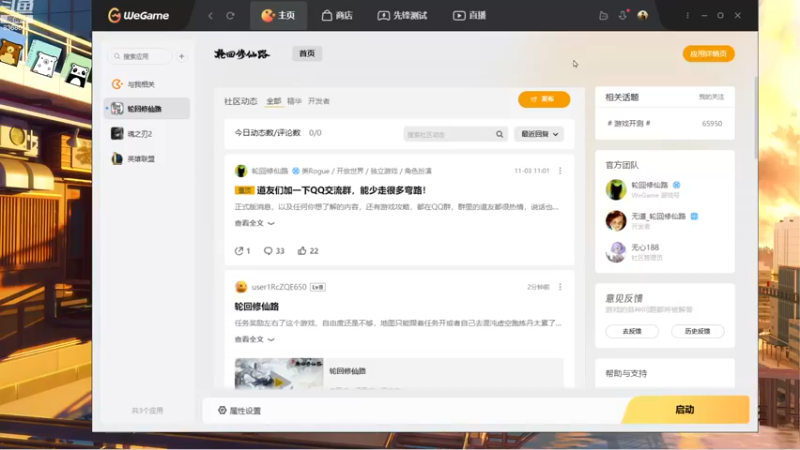Open the 主页 home tab
Screen dimensions: 800x450
point(278,15)
